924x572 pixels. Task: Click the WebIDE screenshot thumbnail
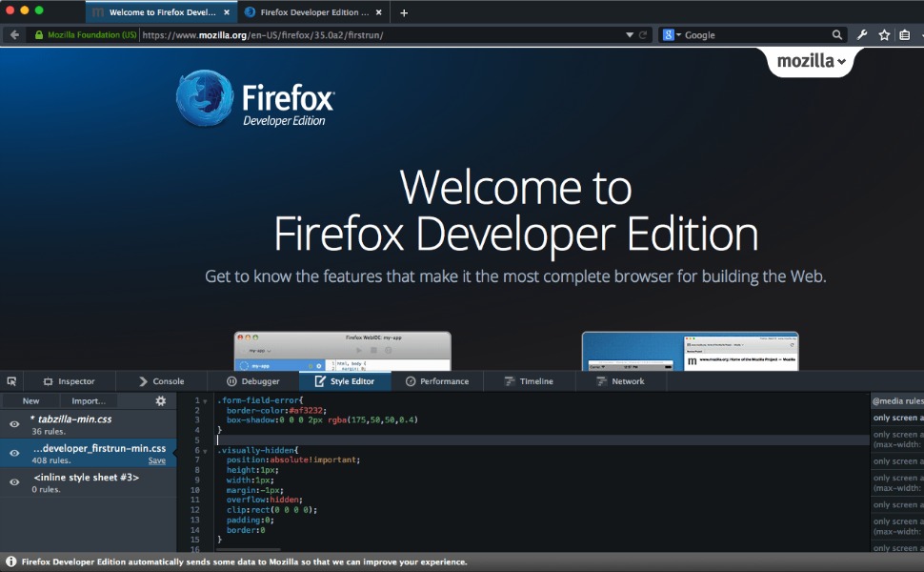tap(342, 351)
